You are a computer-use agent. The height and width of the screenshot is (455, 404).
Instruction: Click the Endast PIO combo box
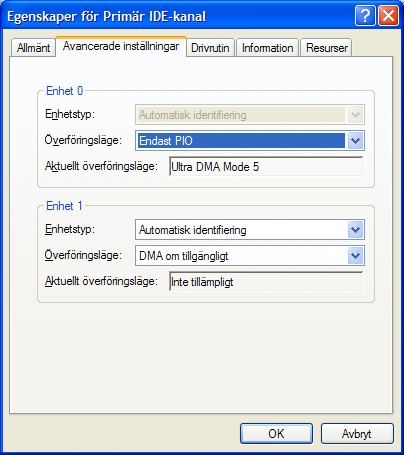tap(250, 141)
